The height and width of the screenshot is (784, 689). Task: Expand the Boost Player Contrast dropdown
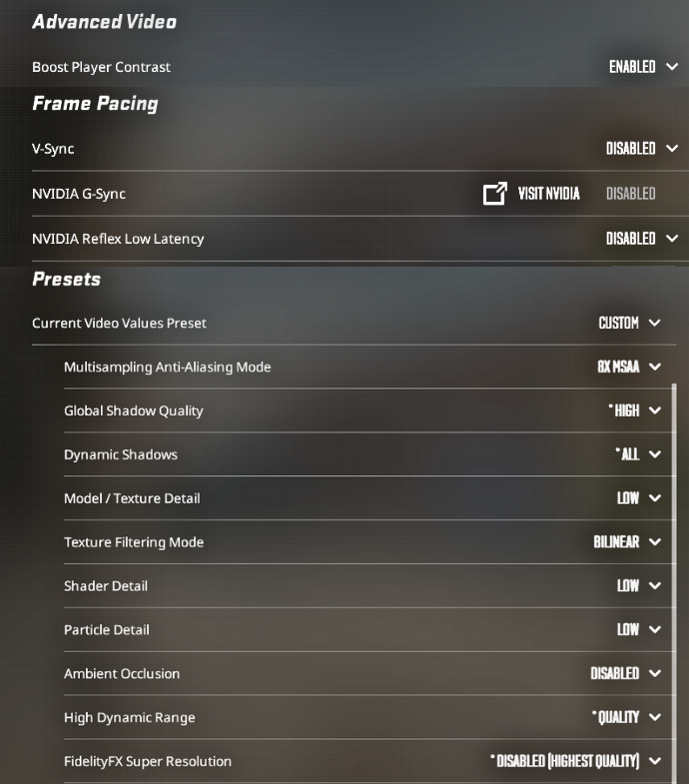643,67
